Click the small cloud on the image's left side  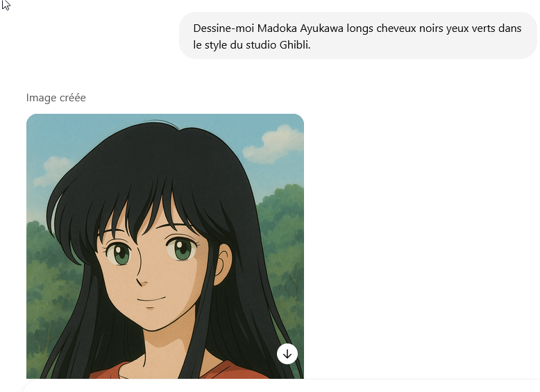click(x=52, y=171)
